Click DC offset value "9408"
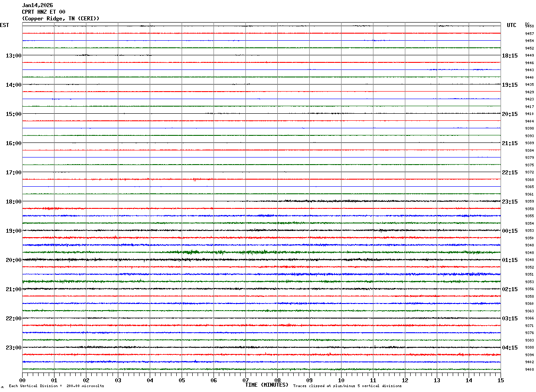Image resolution: width=536 pixels, height=392 pixels. click(x=529, y=369)
